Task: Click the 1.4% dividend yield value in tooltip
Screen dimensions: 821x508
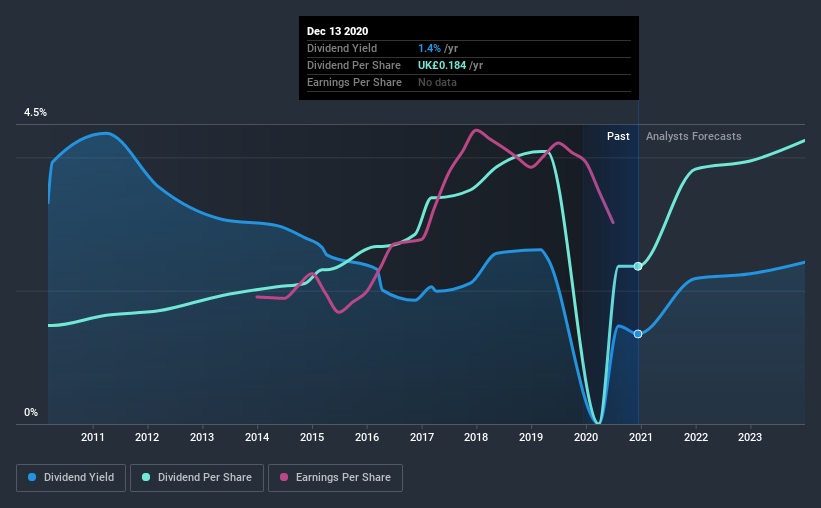Action: pos(429,48)
